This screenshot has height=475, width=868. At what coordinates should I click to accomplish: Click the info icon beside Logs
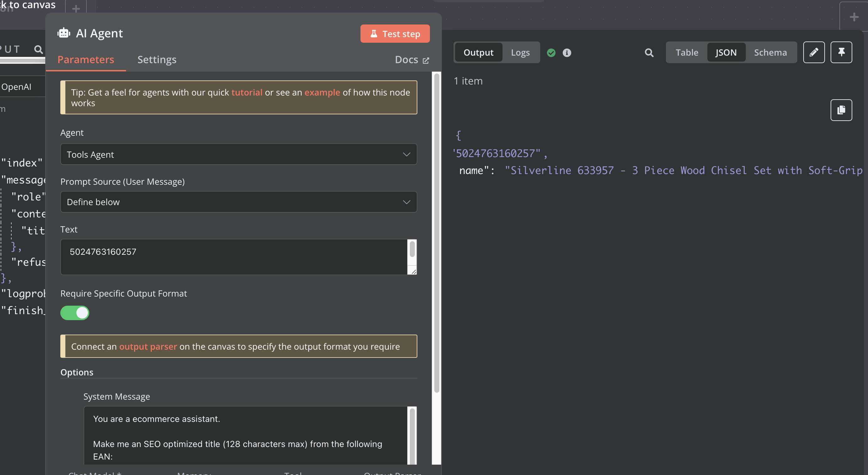567,52
